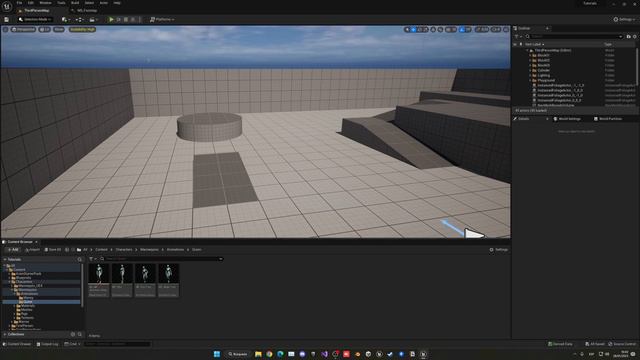The height and width of the screenshot is (360, 640).
Task: Click Import in the Content Browser
Action: pyautogui.click(x=32, y=249)
